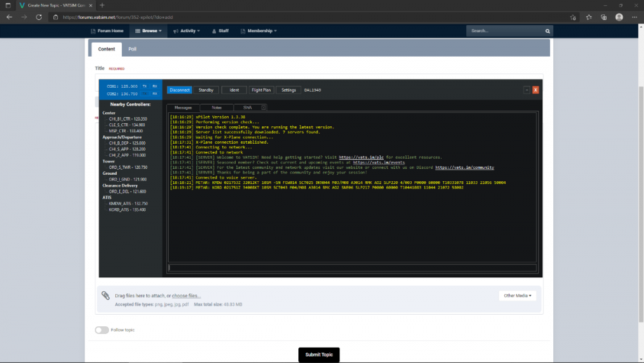The height and width of the screenshot is (363, 644).
Task: Toggle COM2 RX button in xPilot
Action: pyautogui.click(x=155, y=93)
